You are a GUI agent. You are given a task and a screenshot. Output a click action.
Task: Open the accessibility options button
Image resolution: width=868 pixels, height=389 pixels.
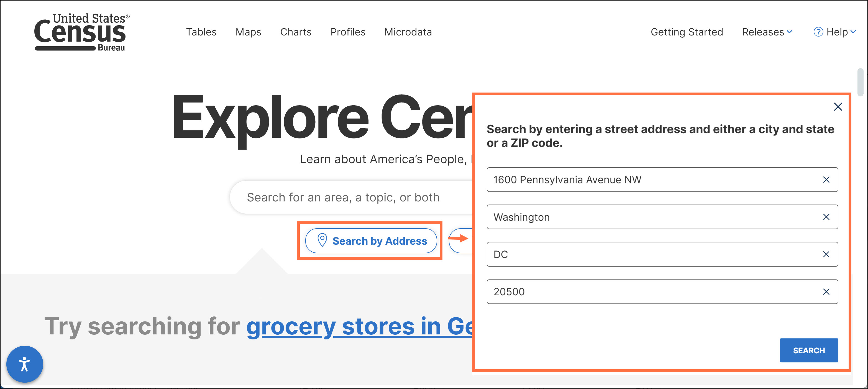tap(25, 364)
